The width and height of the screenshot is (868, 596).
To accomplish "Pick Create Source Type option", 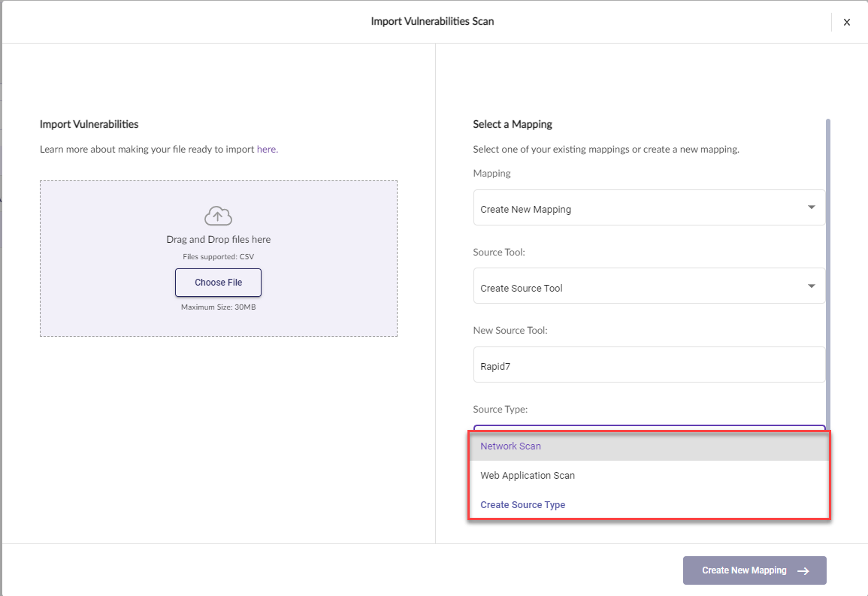I will pos(523,505).
